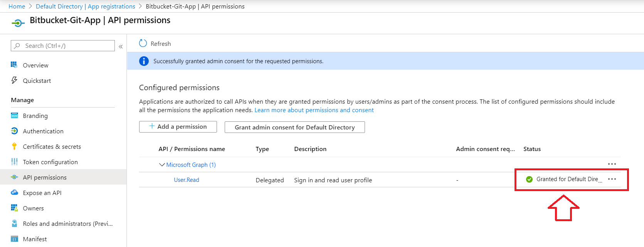Screen dimensions: 644x247
Task: Click the Quickstart lightning icon
Action: [x=14, y=80]
